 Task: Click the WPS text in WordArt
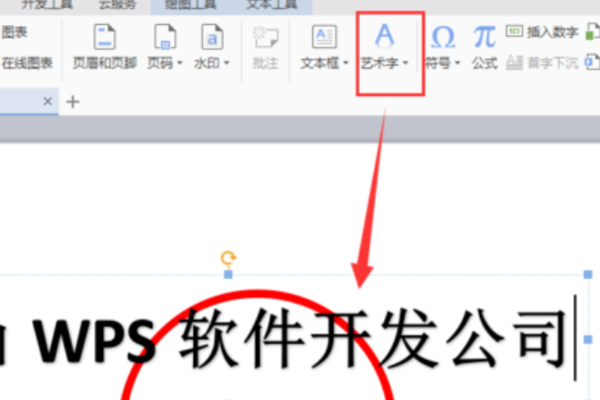click(x=95, y=341)
